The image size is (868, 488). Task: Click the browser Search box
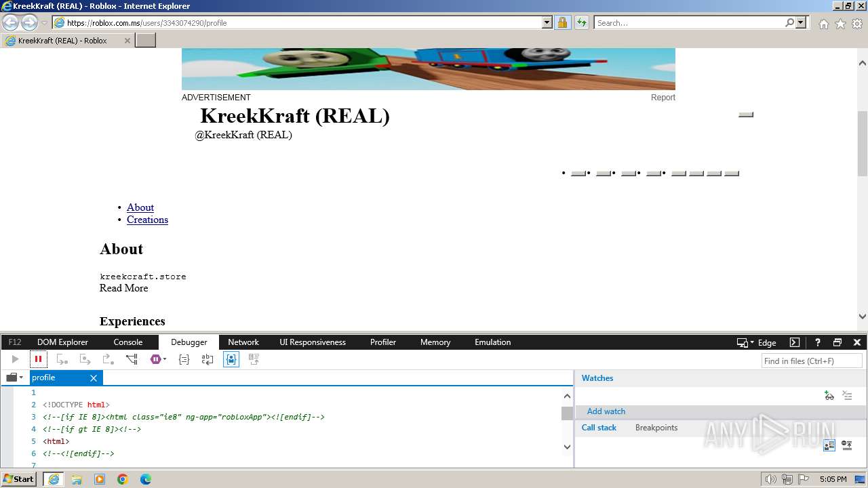(689, 23)
